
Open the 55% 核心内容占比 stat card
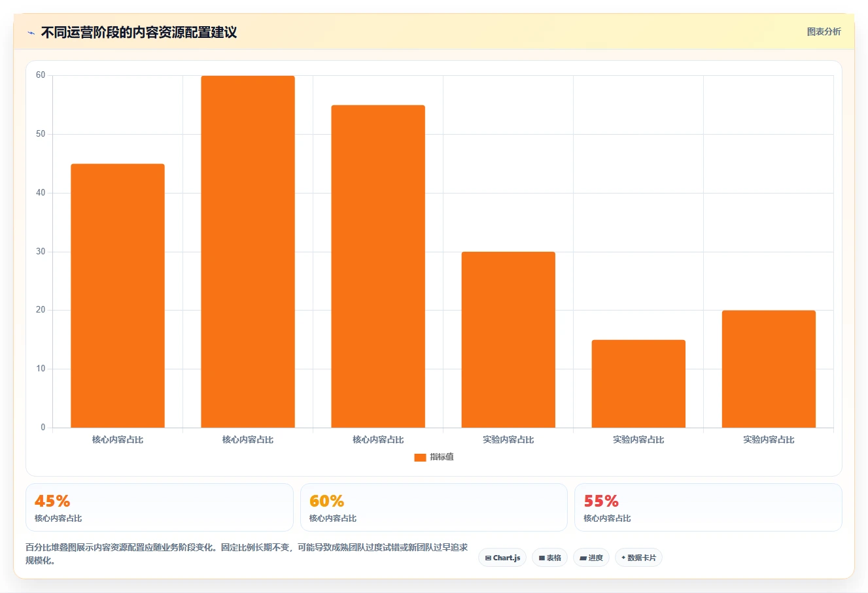[x=708, y=507]
